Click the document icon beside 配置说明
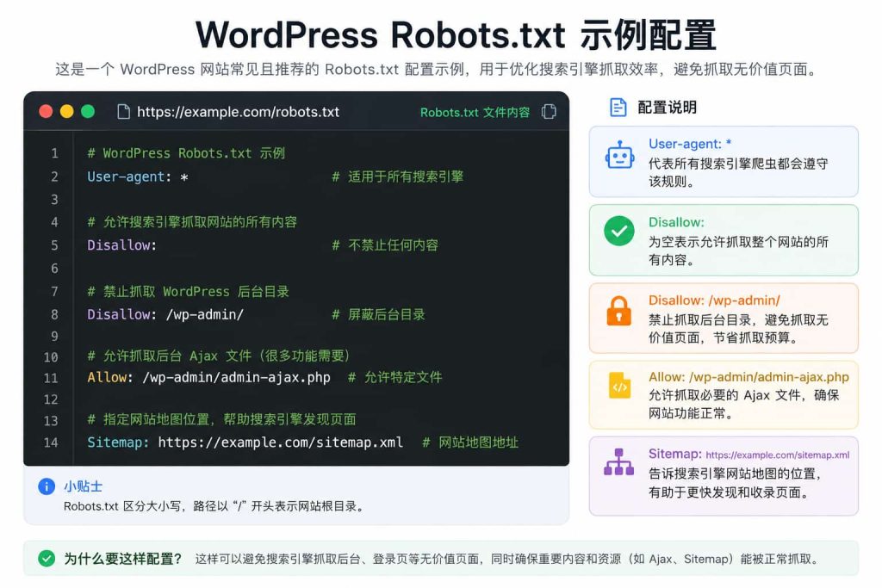The width and height of the screenshot is (882, 588). coord(618,107)
